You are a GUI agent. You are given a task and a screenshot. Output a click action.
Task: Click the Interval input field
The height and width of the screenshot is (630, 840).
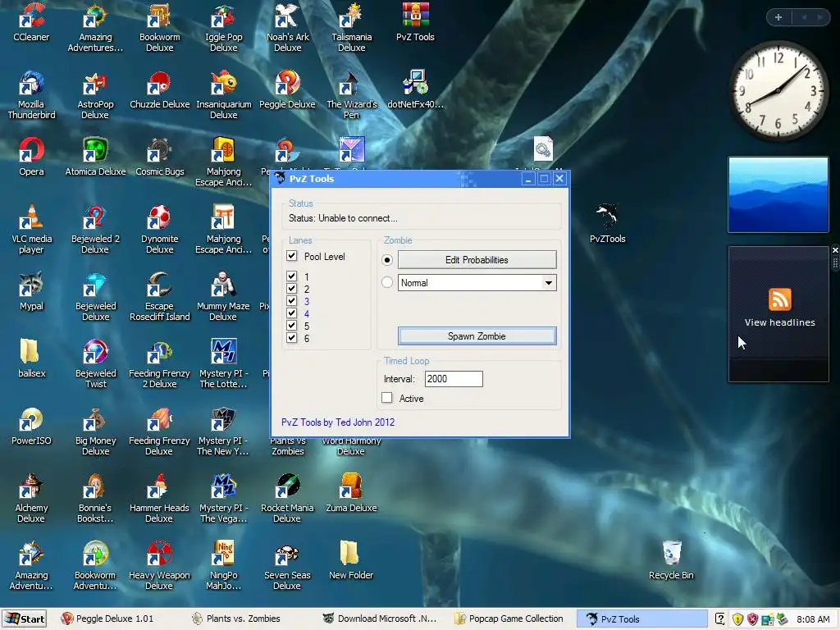click(x=454, y=379)
